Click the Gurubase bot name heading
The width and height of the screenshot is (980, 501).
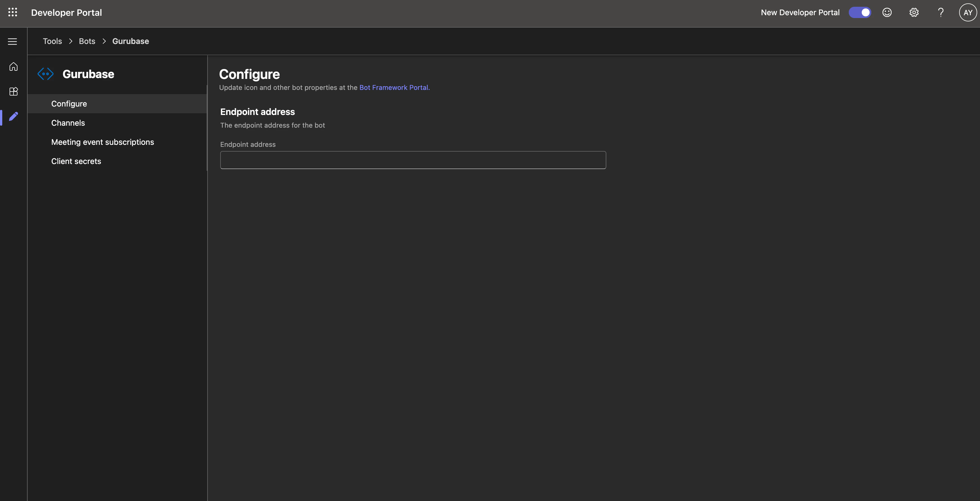88,74
